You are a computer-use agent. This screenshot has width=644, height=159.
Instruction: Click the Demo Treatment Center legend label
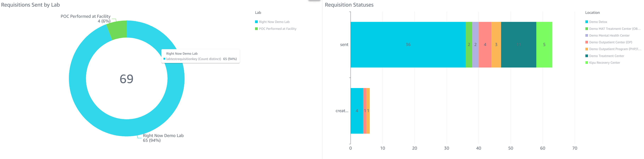606,56
